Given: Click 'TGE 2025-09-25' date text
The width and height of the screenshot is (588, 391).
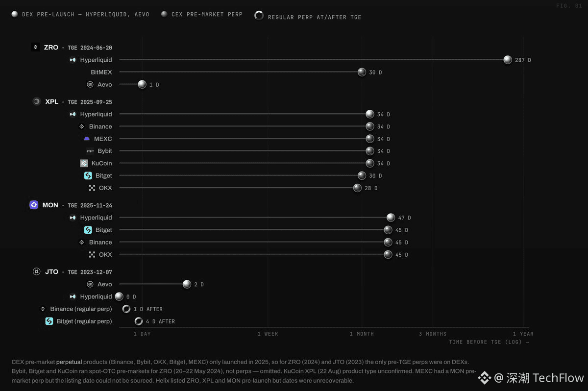Looking at the screenshot, I should 90,102.
